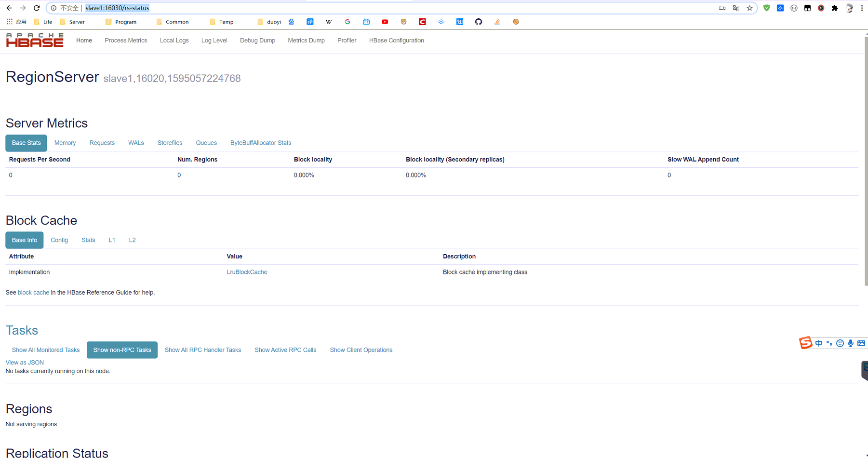Open the Google Translate page icon

[736, 8]
